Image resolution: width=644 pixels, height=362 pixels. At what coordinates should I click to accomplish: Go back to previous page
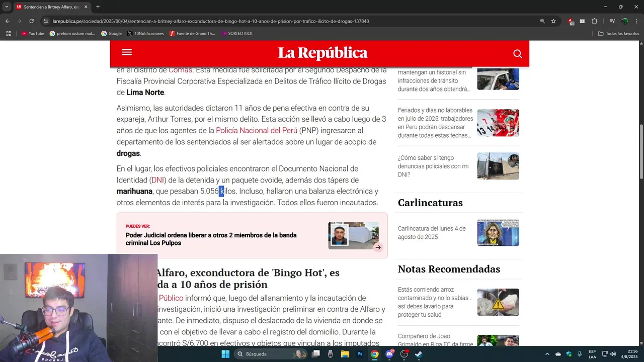click(x=7, y=21)
